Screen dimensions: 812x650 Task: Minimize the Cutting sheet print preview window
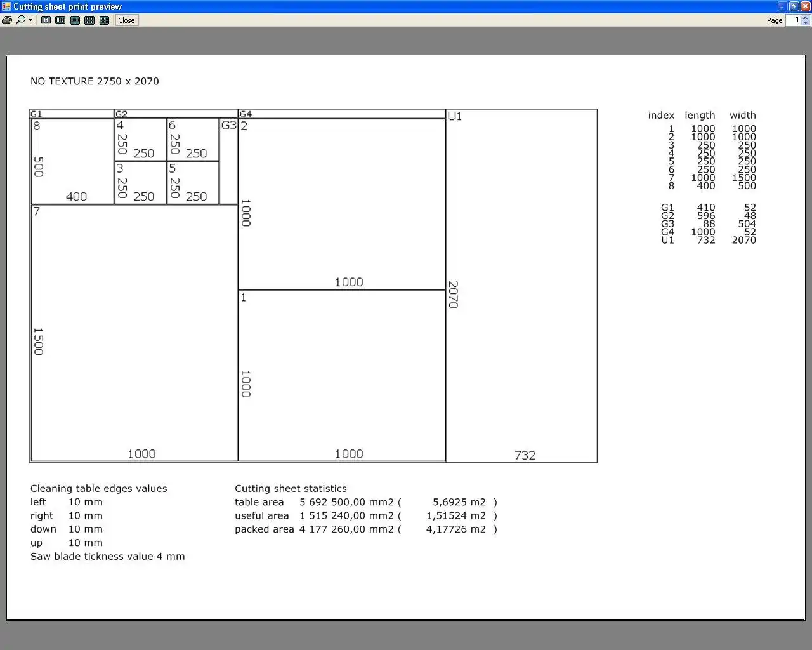pos(783,6)
